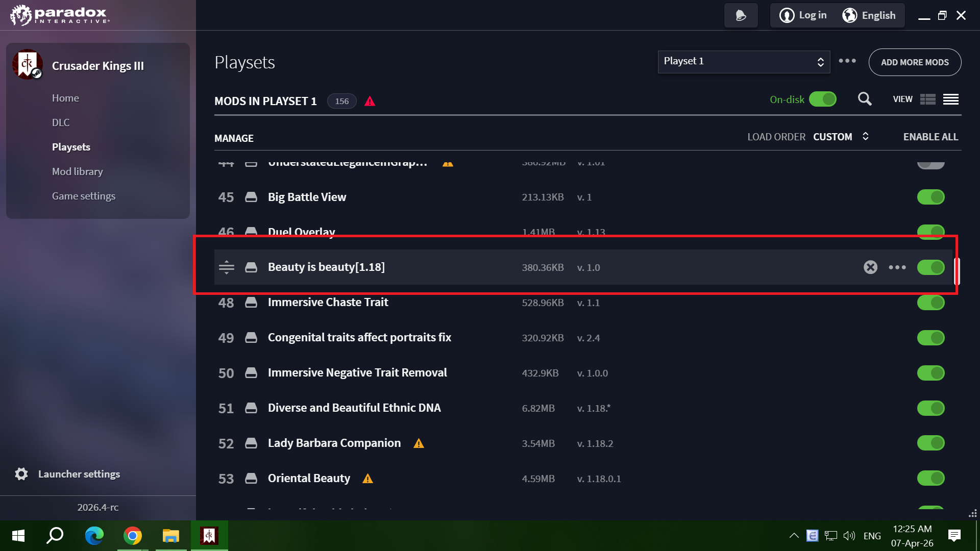Click the red playset warning triangle
The width and height of the screenshot is (980, 551).
(370, 102)
